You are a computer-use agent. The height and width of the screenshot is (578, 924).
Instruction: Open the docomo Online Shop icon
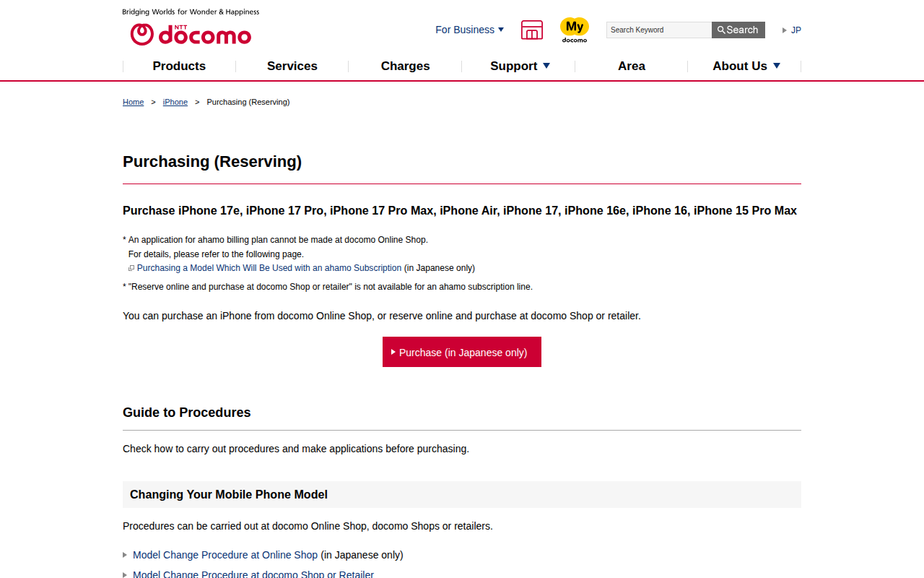532,30
